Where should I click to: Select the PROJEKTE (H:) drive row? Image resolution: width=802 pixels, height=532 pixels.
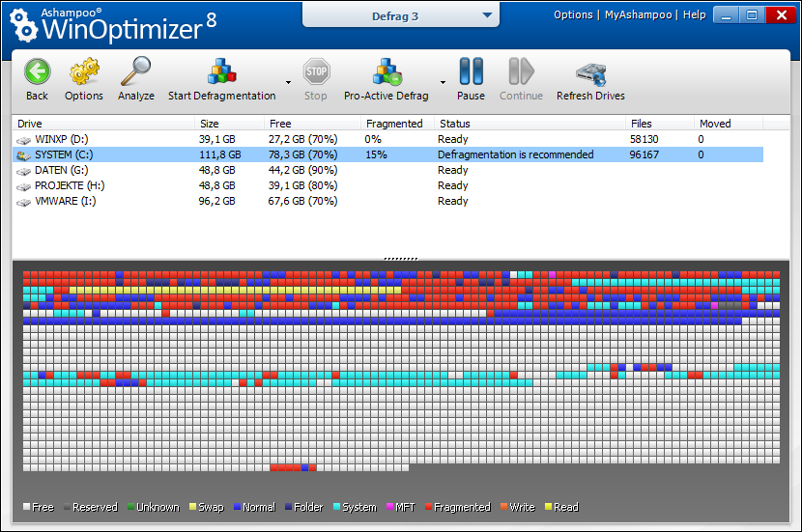coord(387,185)
